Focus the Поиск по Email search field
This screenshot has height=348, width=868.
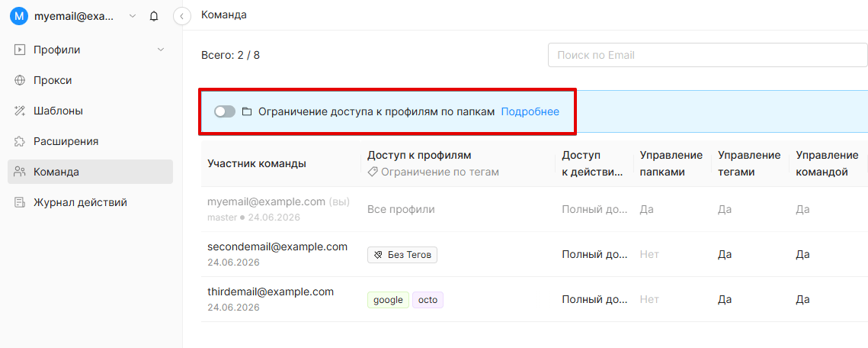click(x=707, y=56)
